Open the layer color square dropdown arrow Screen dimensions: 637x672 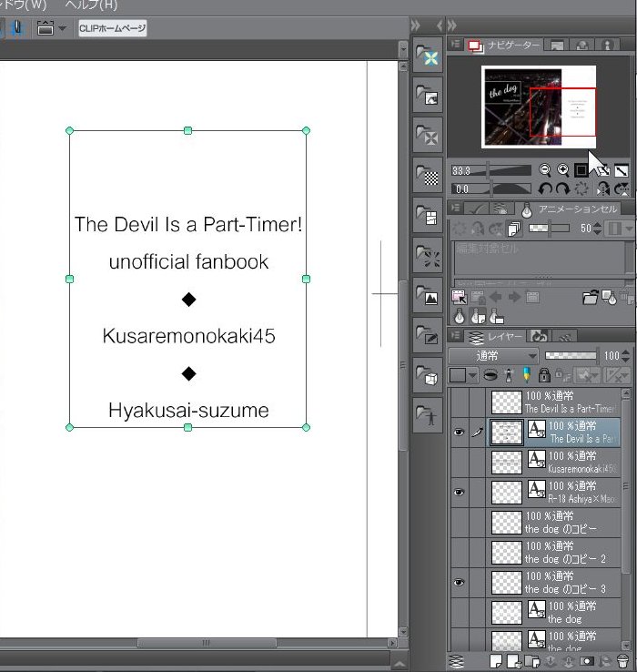[472, 376]
